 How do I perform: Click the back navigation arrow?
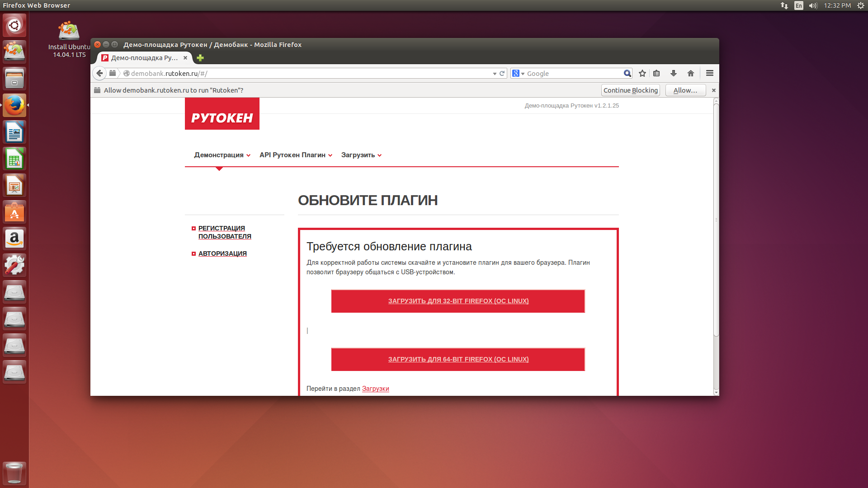(x=99, y=73)
